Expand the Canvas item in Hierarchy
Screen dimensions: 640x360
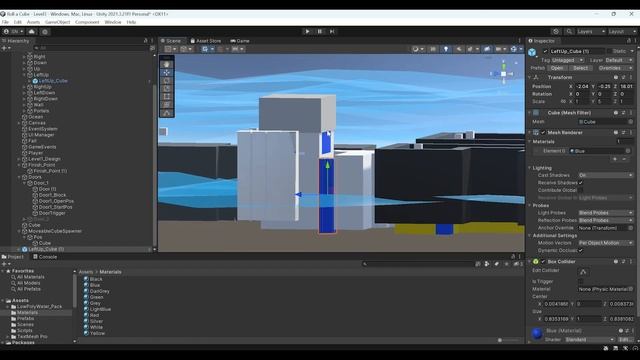pos(19,123)
